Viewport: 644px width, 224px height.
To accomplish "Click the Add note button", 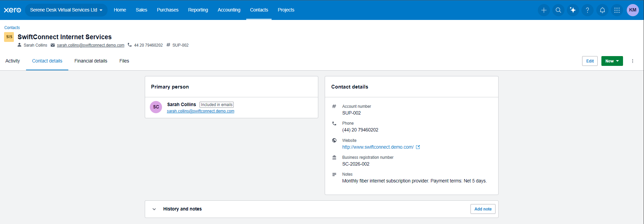I will [x=483, y=209].
